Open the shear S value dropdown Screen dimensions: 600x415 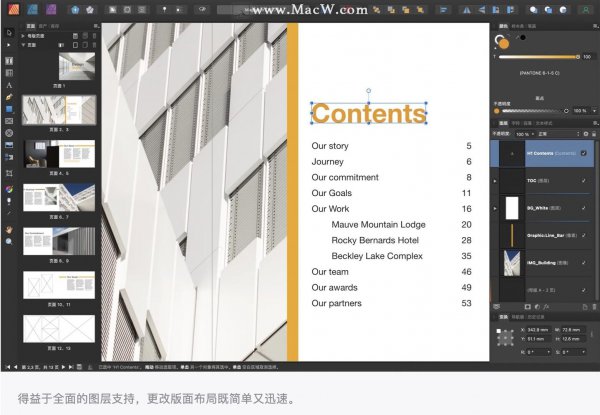tap(583, 352)
